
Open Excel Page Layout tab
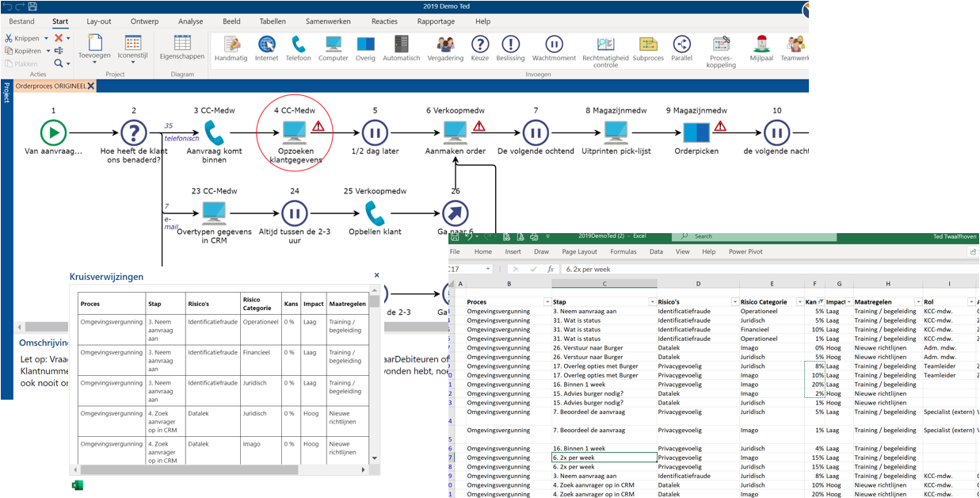(579, 252)
